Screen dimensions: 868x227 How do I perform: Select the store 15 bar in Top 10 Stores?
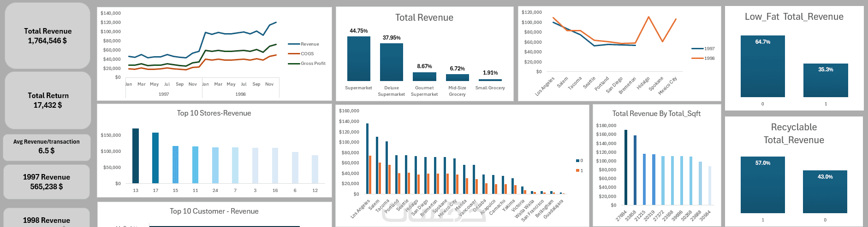point(175,164)
